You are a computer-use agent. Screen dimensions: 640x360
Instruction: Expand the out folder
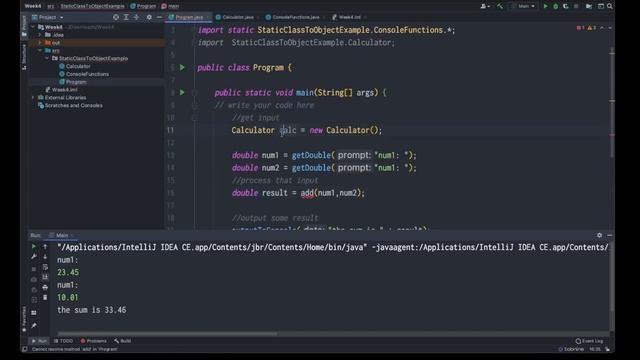click(x=40, y=42)
